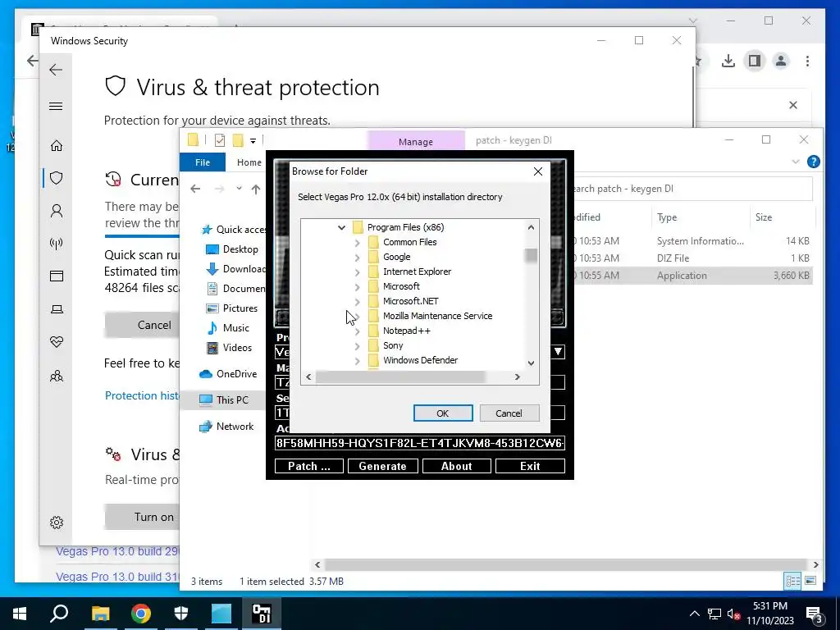Go back in Windows Security
The image size is (840, 630).
point(56,70)
